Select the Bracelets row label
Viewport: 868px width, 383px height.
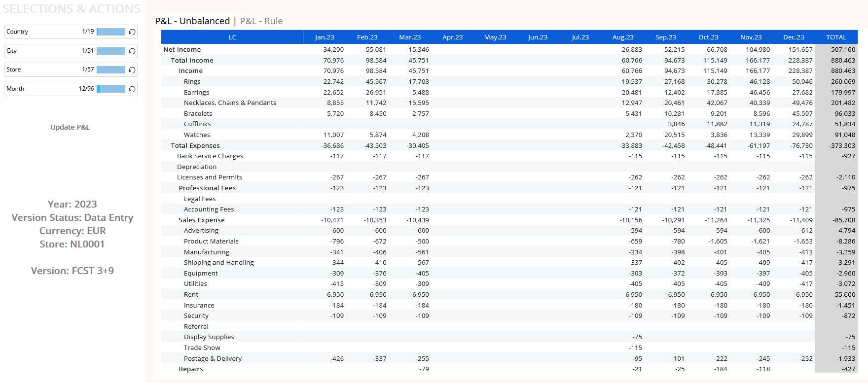pos(198,113)
